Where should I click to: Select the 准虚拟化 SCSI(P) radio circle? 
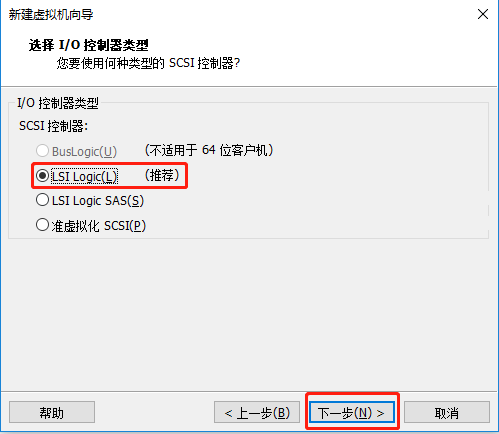[x=42, y=225]
